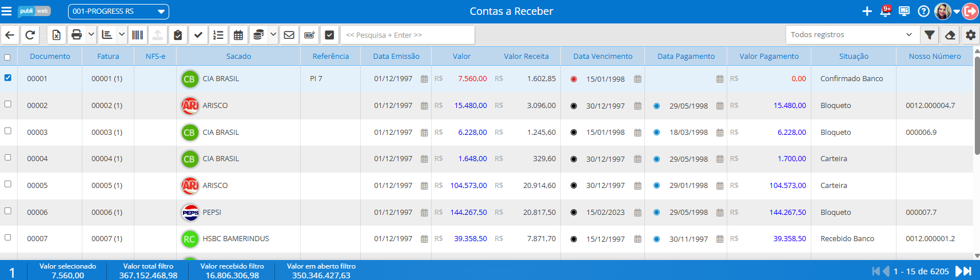Open the calendar grid toolbar icon
Image resolution: width=980 pixels, height=280 pixels.
(x=238, y=35)
